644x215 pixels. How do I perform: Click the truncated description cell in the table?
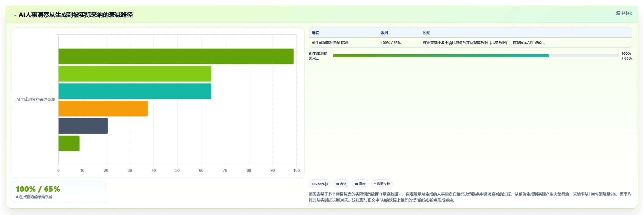tap(484, 43)
